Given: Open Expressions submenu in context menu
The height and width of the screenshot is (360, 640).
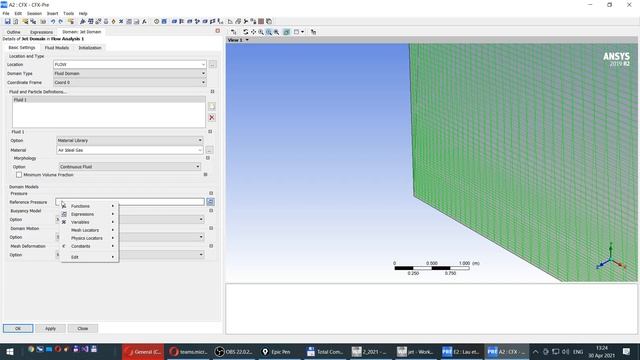Looking at the screenshot, I should coord(89,214).
